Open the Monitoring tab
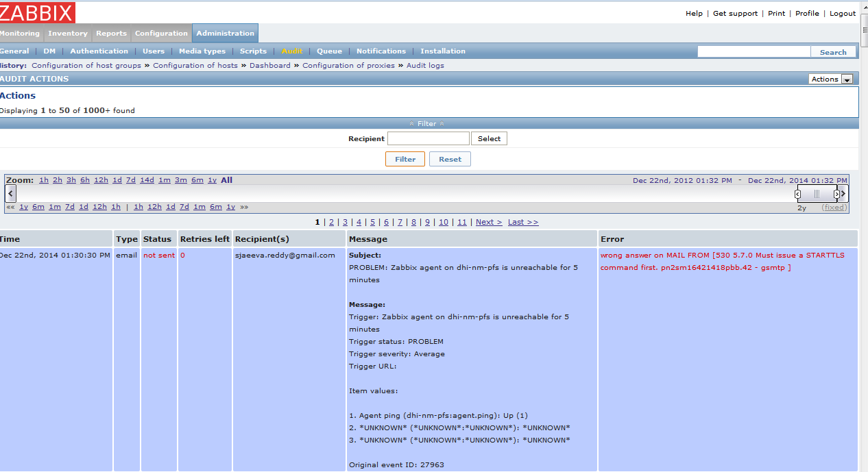This screenshot has width=868, height=472. 19,33
